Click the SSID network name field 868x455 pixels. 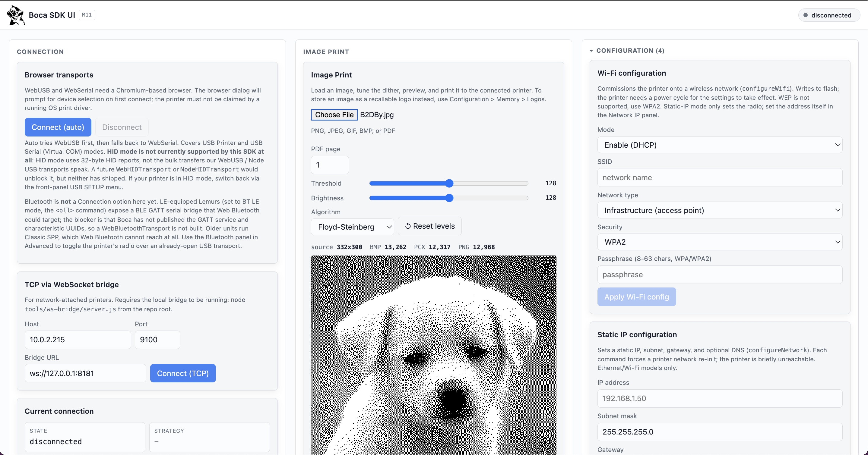(720, 177)
